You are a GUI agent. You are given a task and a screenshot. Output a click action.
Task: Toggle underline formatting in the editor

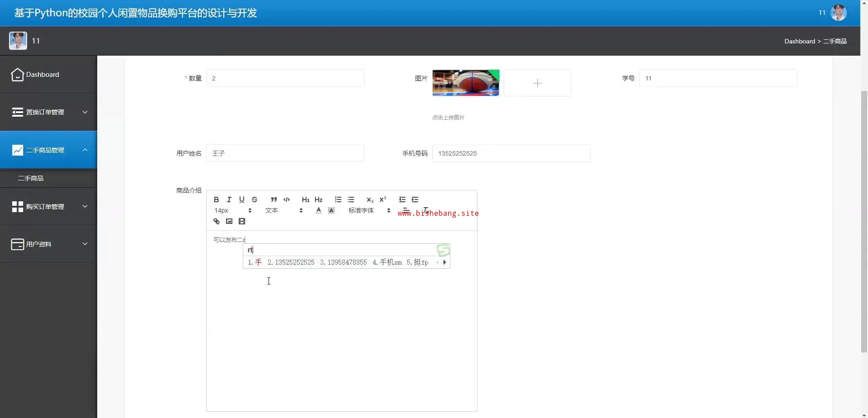coord(241,199)
